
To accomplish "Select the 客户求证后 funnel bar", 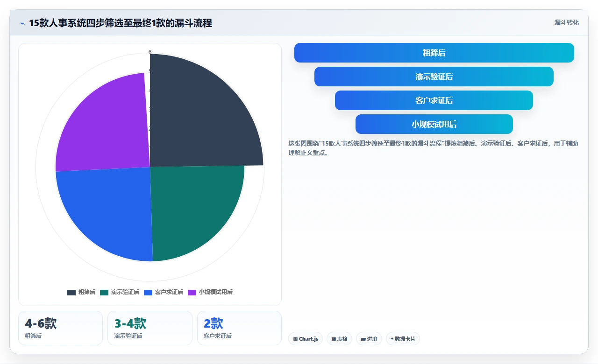I will pyautogui.click(x=434, y=100).
